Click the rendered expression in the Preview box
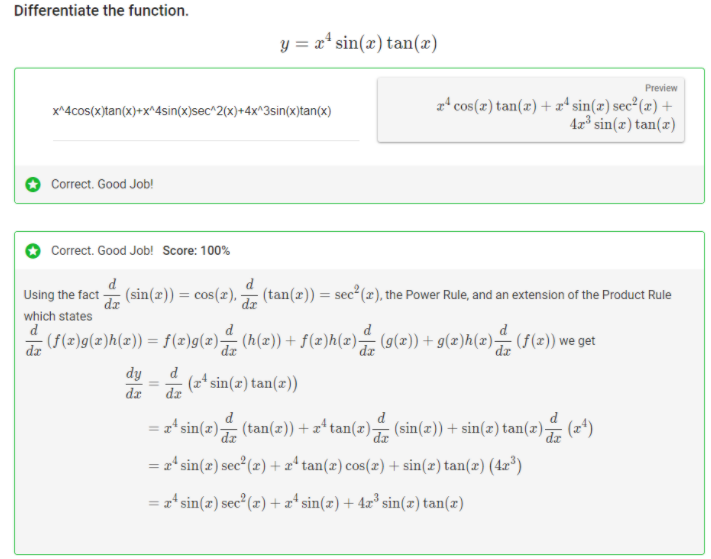 553,115
